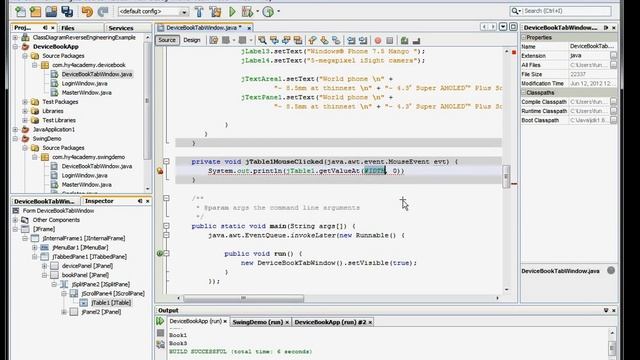Click the New File toolbar icon
This screenshot has width=640, height=360.
pyautogui.click(x=20, y=11)
